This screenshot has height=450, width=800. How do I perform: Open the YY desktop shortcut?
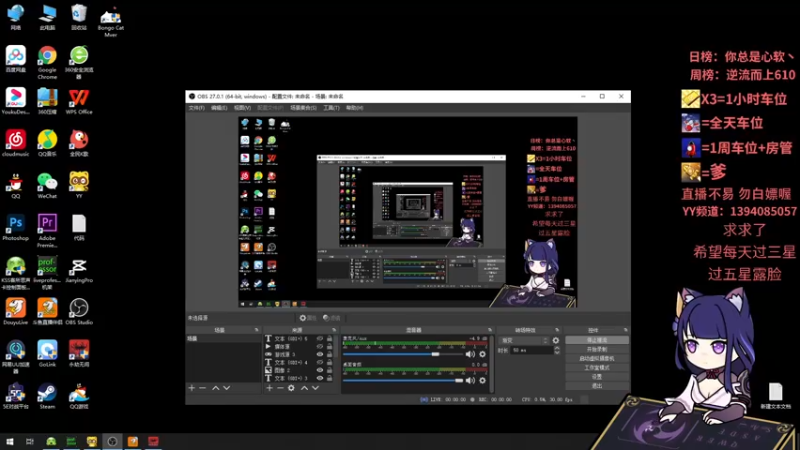[x=79, y=185]
